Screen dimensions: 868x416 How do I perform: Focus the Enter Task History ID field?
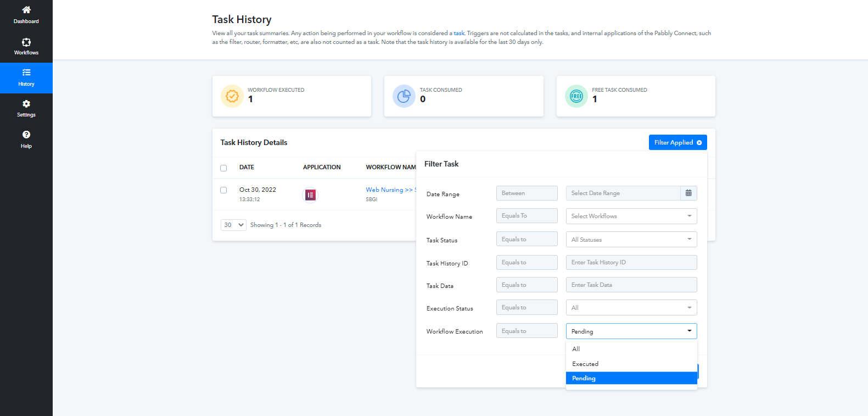coord(631,262)
